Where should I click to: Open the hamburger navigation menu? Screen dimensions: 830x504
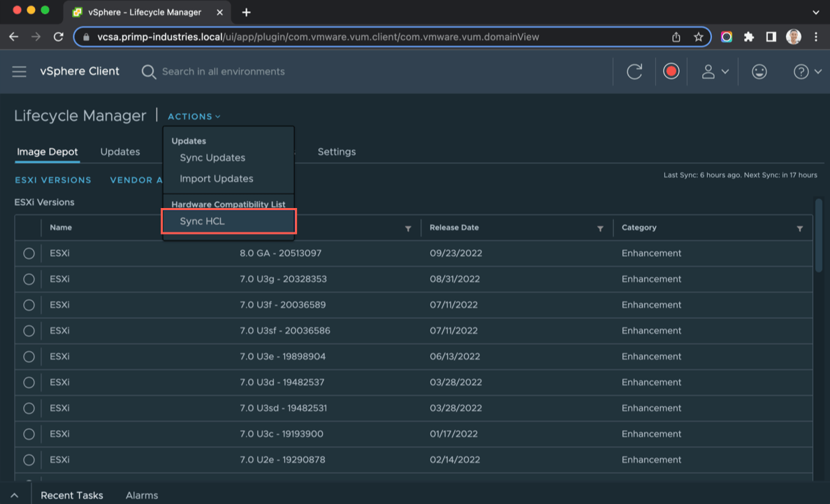point(19,71)
